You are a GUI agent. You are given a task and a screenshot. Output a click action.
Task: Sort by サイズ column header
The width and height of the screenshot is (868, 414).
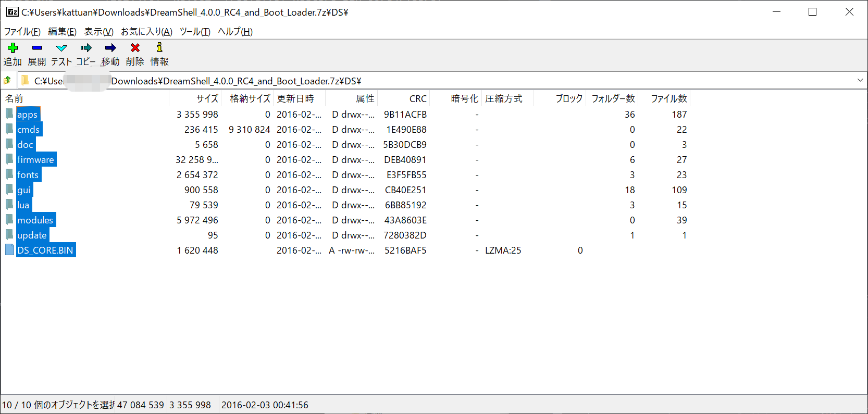click(195, 98)
